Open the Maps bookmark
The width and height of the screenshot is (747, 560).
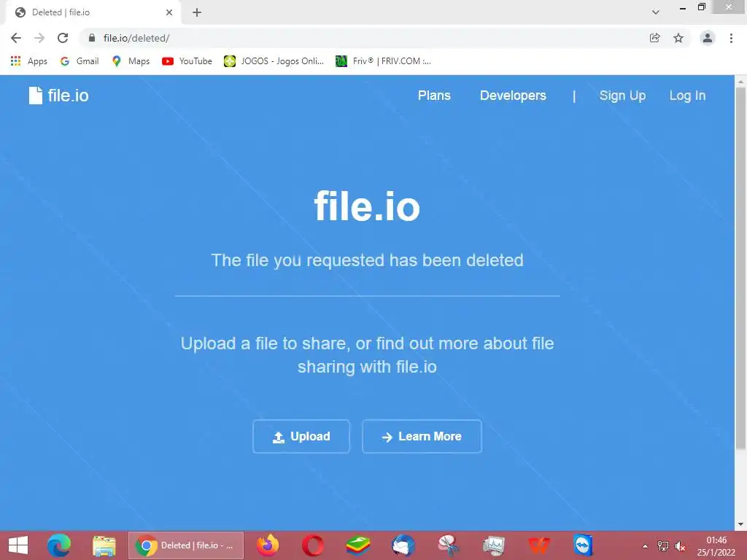[131, 61]
